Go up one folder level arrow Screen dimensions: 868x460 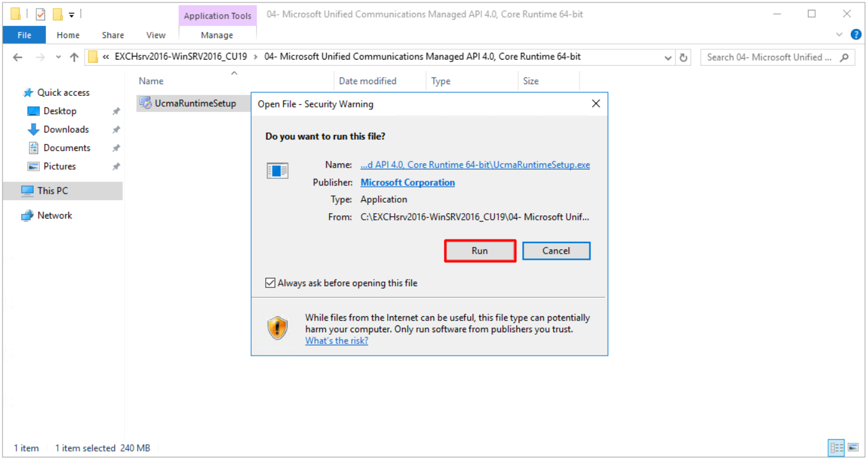[x=74, y=57]
